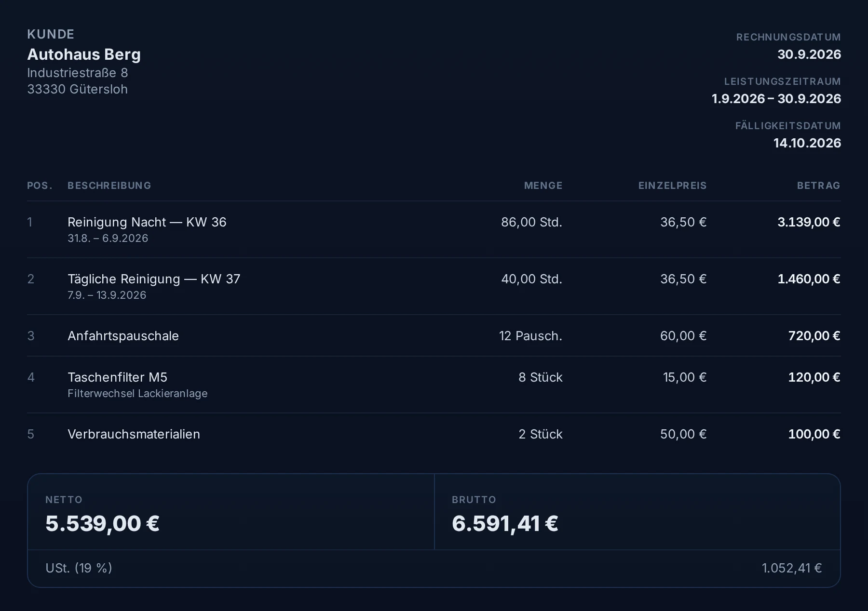Select the amount 100,00 €
The height and width of the screenshot is (611, 868).
click(x=814, y=434)
